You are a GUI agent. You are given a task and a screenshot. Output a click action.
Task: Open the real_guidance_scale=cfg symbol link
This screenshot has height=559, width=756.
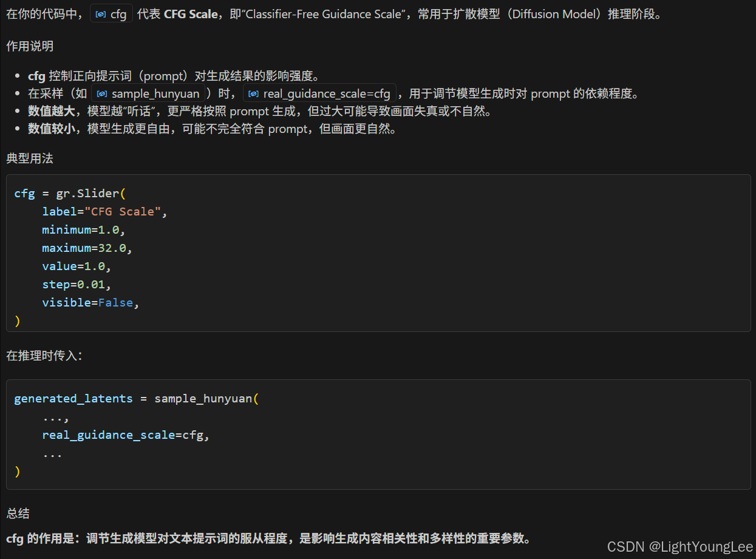[319, 93]
